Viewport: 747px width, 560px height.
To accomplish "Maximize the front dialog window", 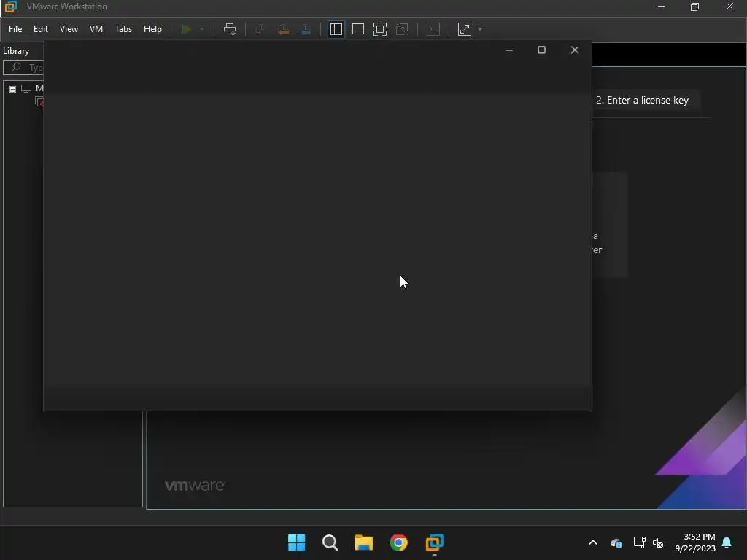I will [x=542, y=50].
